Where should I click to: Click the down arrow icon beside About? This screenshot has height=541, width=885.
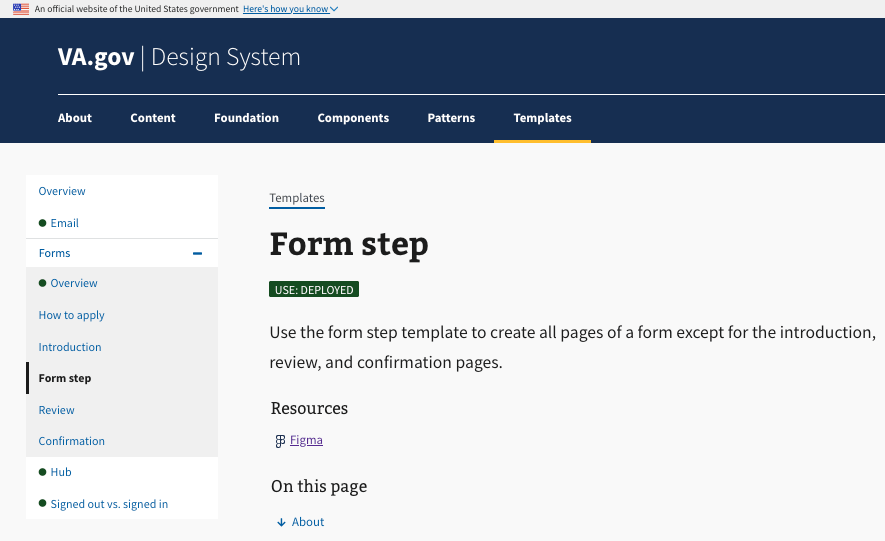point(282,522)
